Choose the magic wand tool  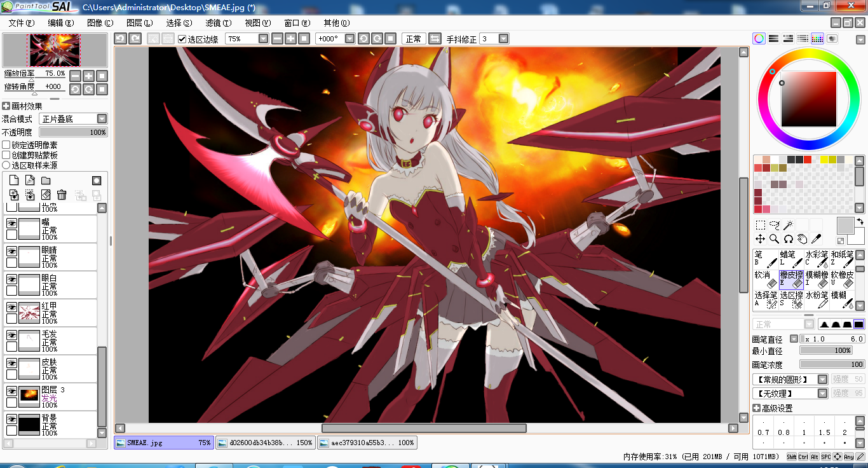coord(789,225)
